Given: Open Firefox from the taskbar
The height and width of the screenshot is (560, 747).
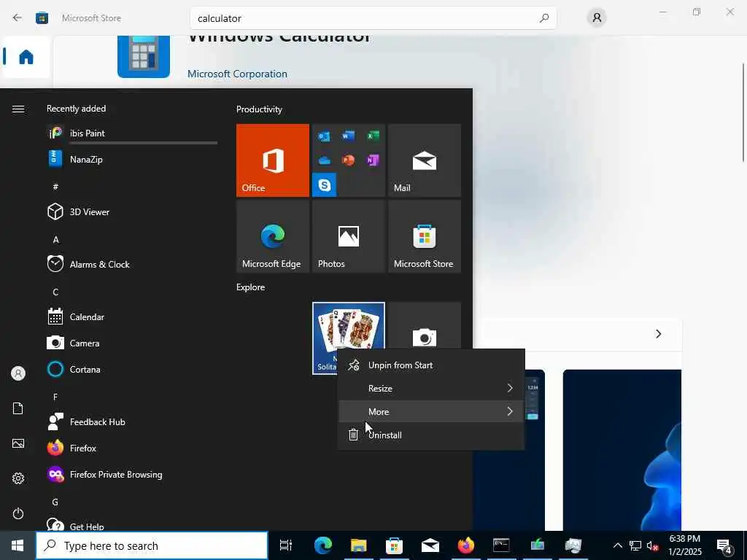Looking at the screenshot, I should click(x=465, y=545).
